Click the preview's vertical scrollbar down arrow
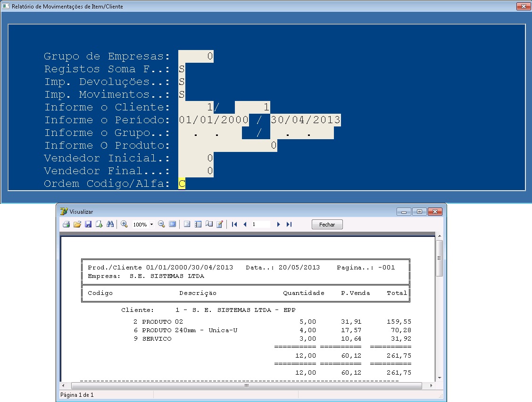The image size is (532, 402). tap(439, 378)
